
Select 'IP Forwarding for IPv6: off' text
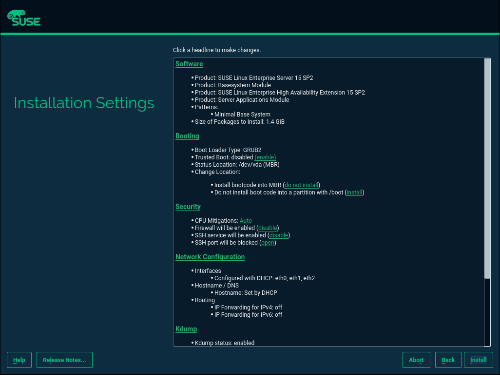(248, 315)
